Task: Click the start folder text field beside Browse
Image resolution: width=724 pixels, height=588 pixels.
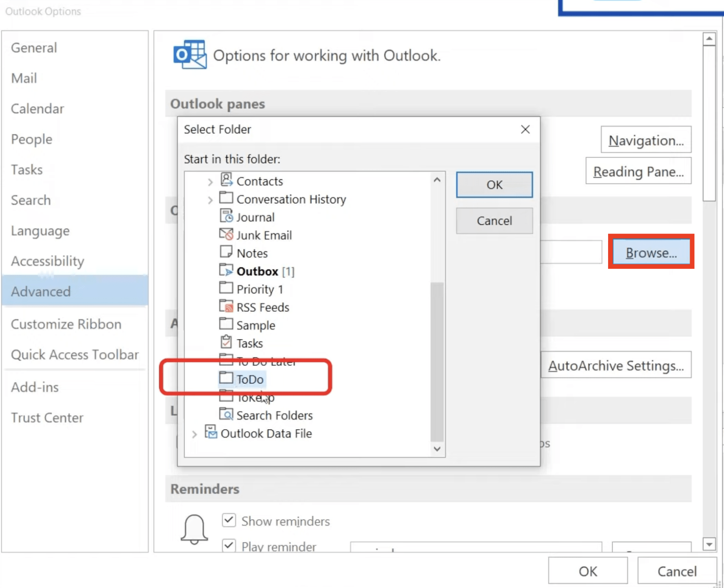Action: pos(571,252)
